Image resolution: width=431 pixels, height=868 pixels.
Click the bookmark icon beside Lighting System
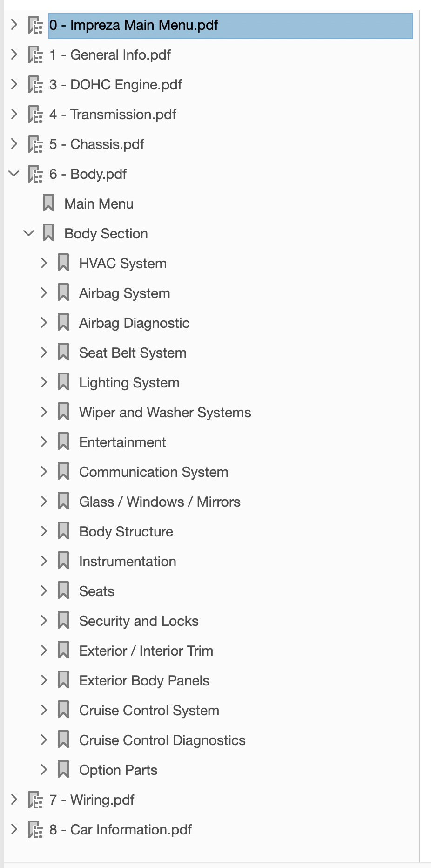(x=63, y=382)
